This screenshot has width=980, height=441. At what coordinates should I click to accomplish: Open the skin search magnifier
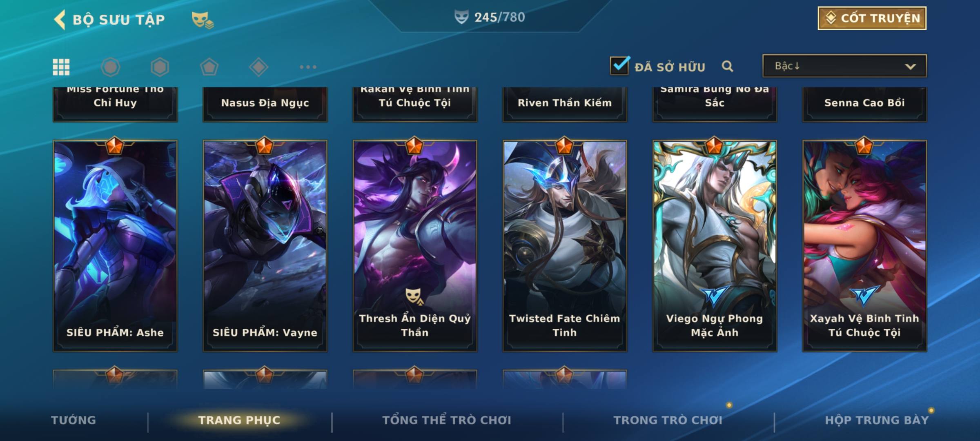[727, 66]
